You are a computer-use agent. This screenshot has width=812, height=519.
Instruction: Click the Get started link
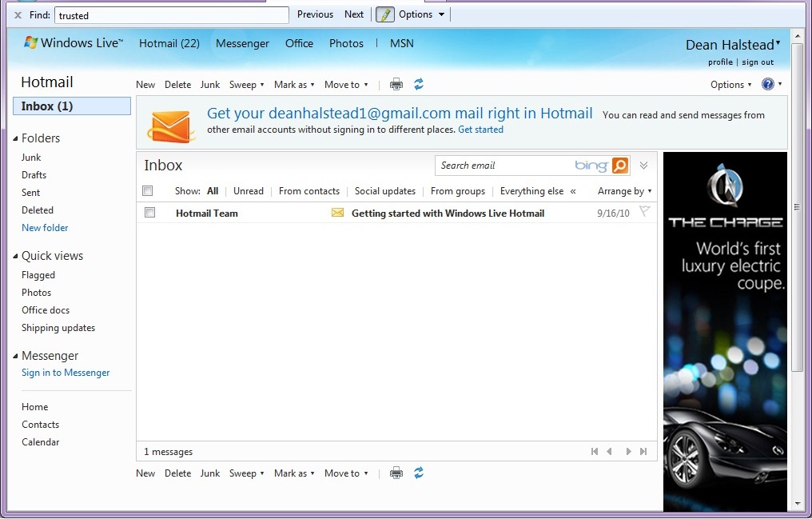click(480, 130)
